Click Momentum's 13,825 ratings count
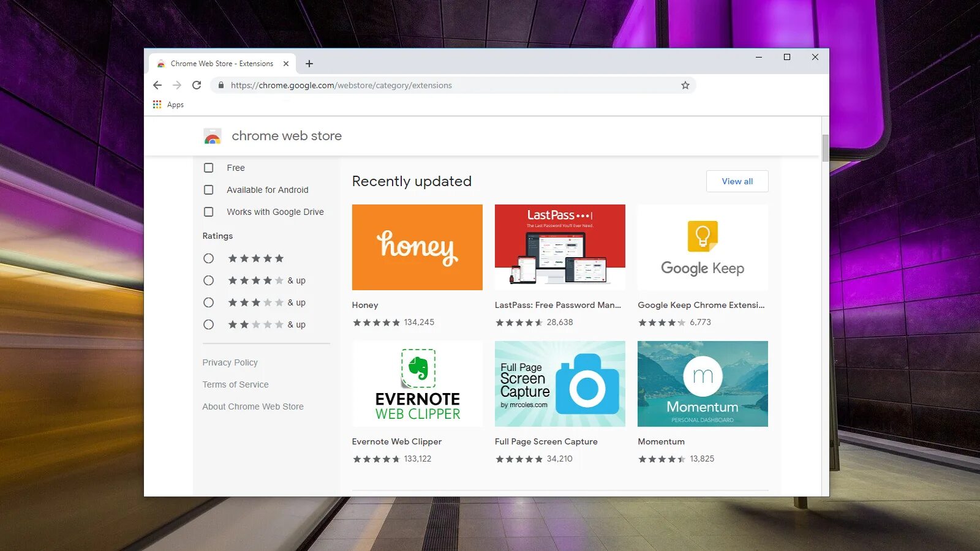 point(702,459)
